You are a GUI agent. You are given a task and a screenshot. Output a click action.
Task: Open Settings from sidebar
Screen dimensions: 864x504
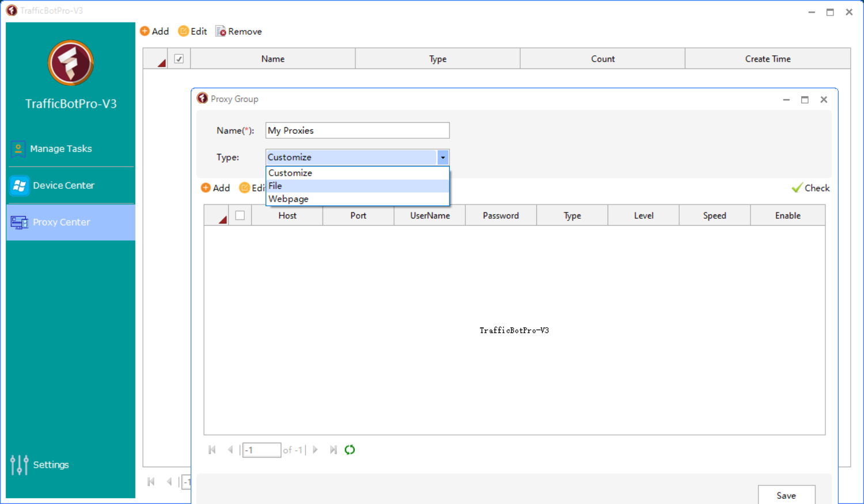40,465
